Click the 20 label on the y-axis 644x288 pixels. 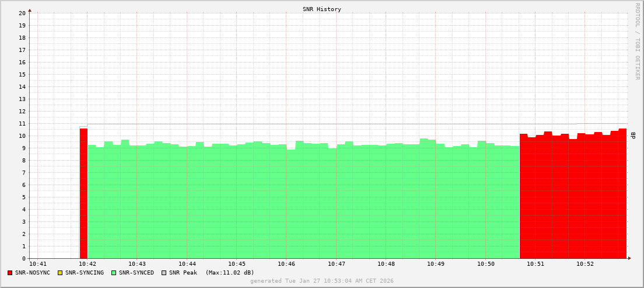point(22,13)
